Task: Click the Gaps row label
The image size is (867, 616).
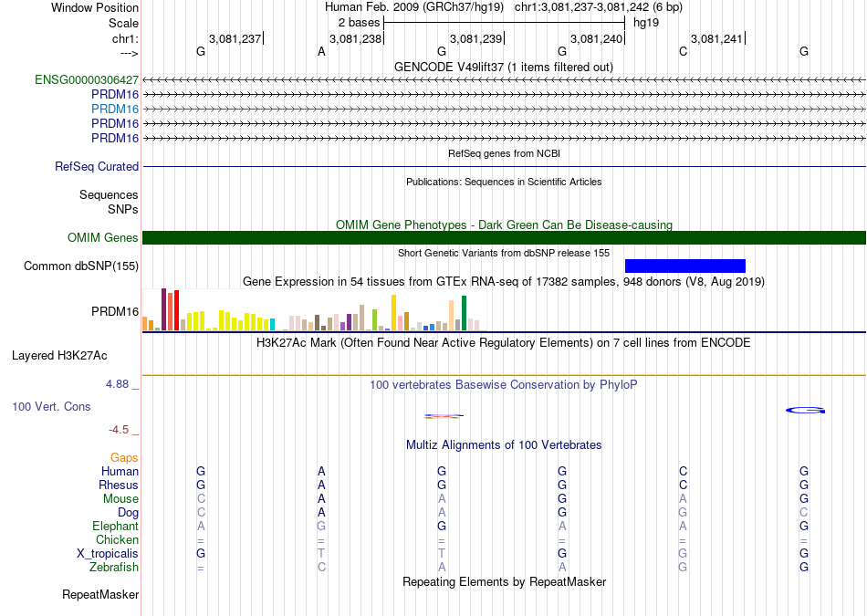Action: 124,457
